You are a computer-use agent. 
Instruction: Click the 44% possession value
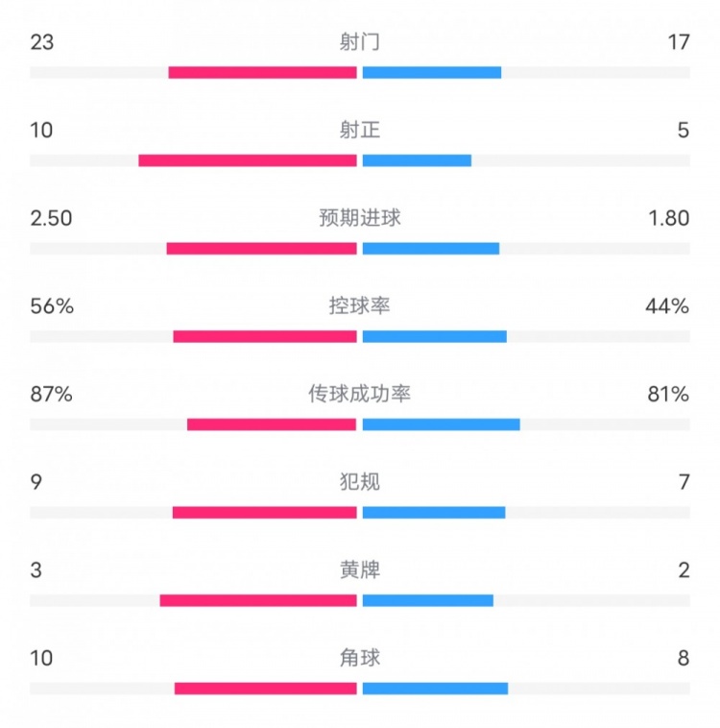click(667, 306)
